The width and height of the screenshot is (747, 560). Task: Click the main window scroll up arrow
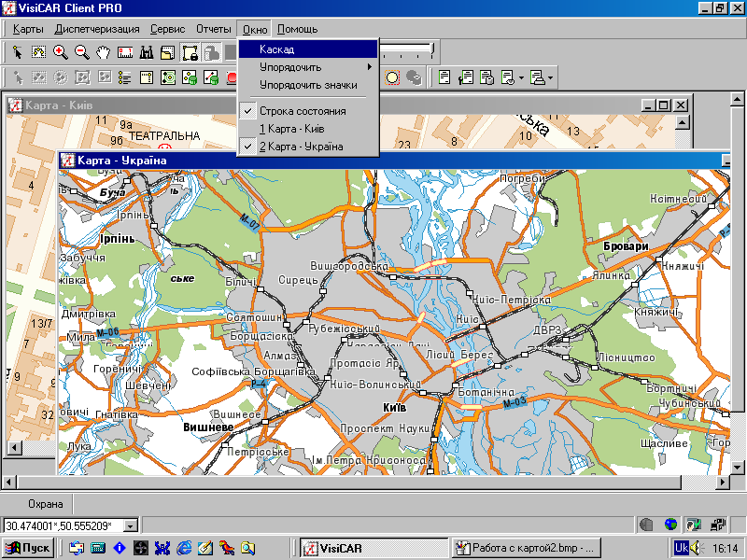click(737, 99)
